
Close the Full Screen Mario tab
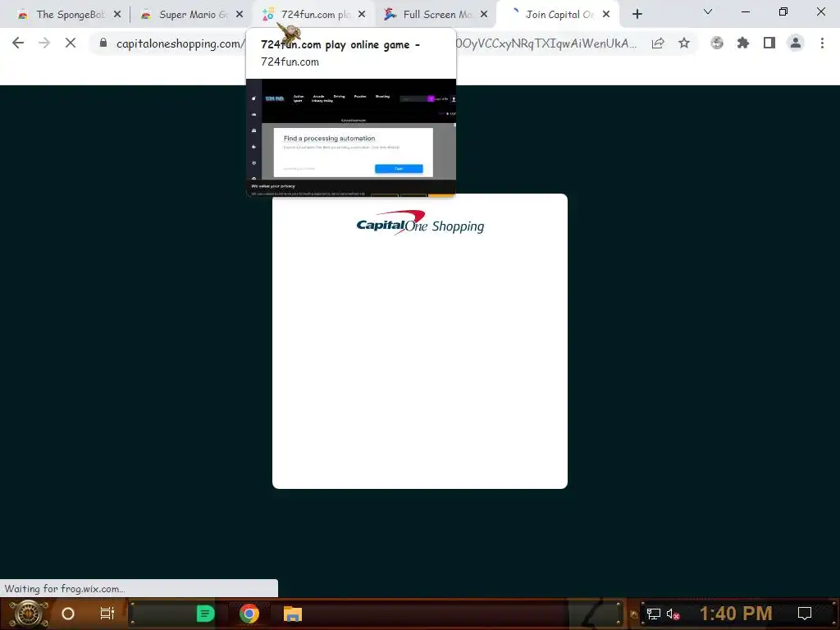point(484,15)
